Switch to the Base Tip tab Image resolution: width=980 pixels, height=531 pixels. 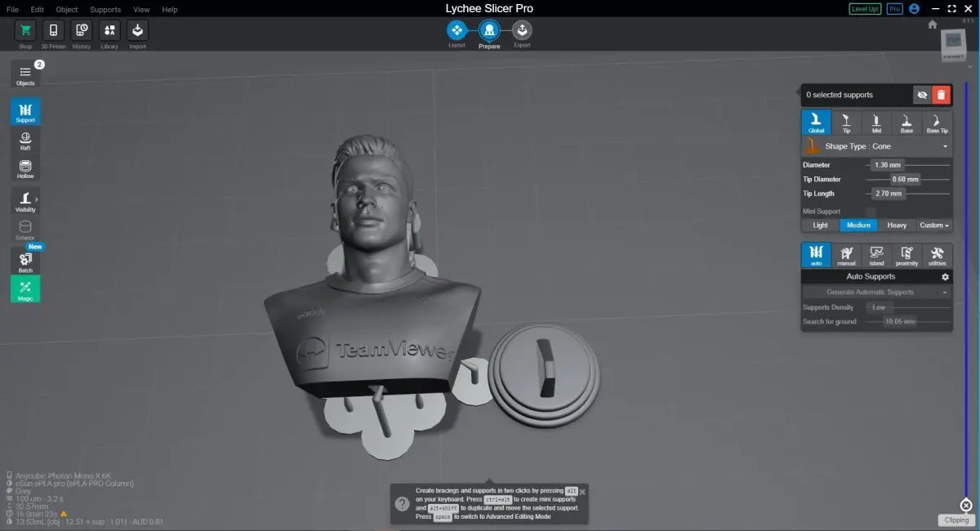tap(937, 123)
